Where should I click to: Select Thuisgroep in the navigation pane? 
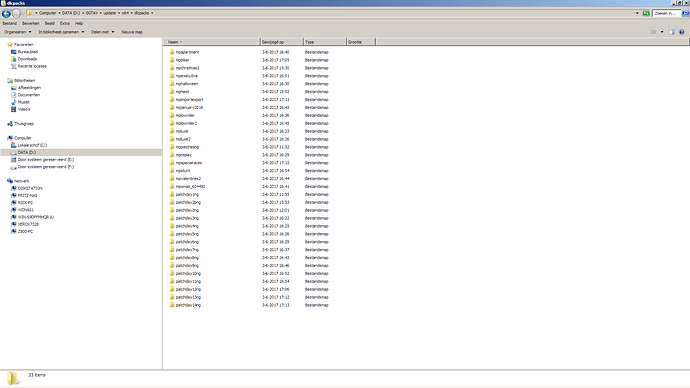click(24, 124)
